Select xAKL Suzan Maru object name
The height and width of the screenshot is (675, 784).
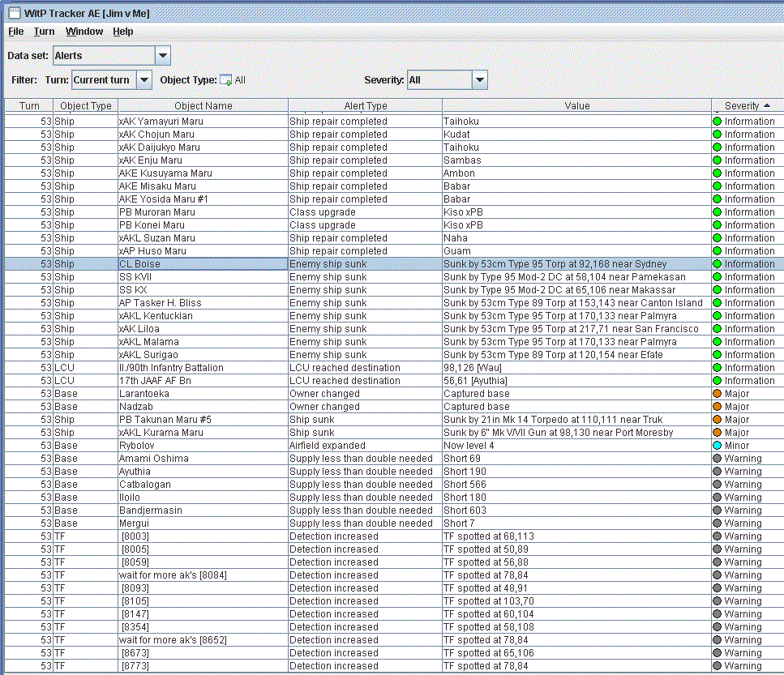pos(203,237)
